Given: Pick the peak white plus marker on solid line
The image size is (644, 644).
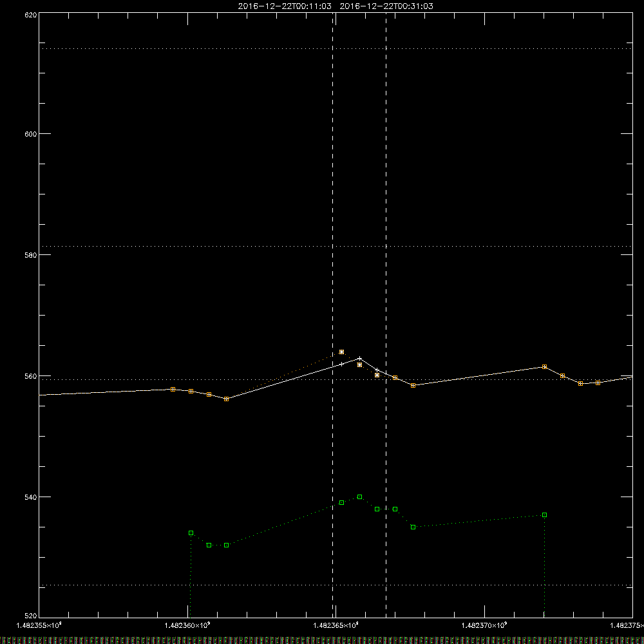Looking at the screenshot, I should click(360, 359).
